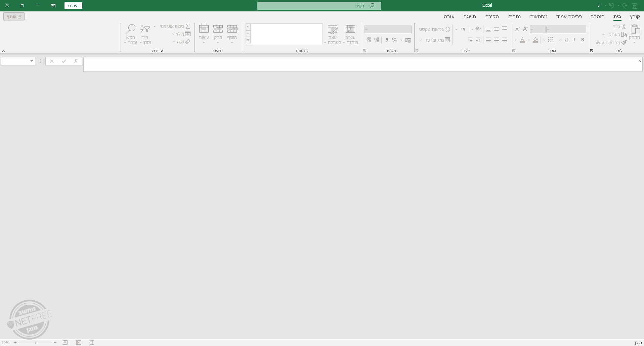This screenshot has width=644, height=346.
Task: Click the increase decimal icon
Action: tap(376, 40)
